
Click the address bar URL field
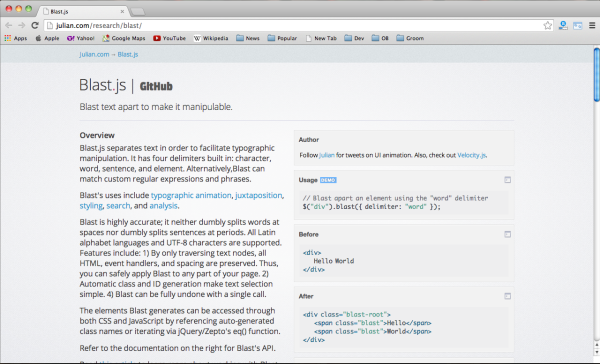coord(298,26)
